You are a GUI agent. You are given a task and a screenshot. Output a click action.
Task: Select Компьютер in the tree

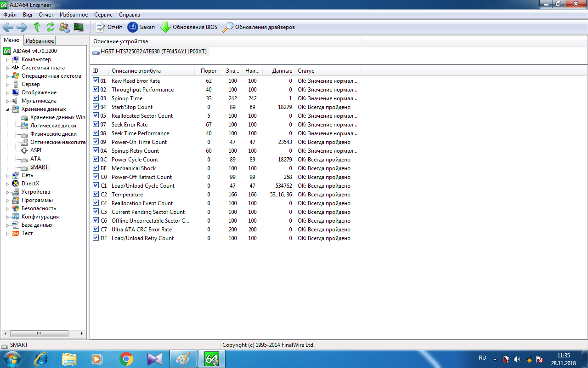[36, 59]
